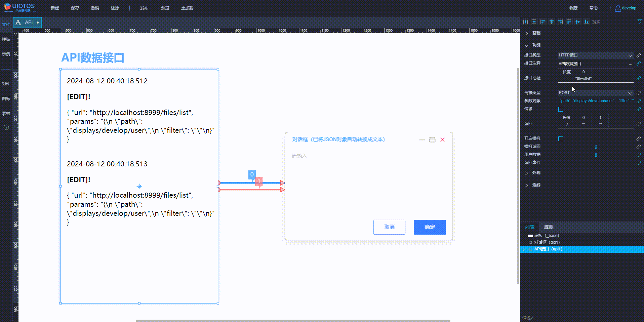
Task: Open the 素材 sidebar tab
Action: click(x=6, y=114)
